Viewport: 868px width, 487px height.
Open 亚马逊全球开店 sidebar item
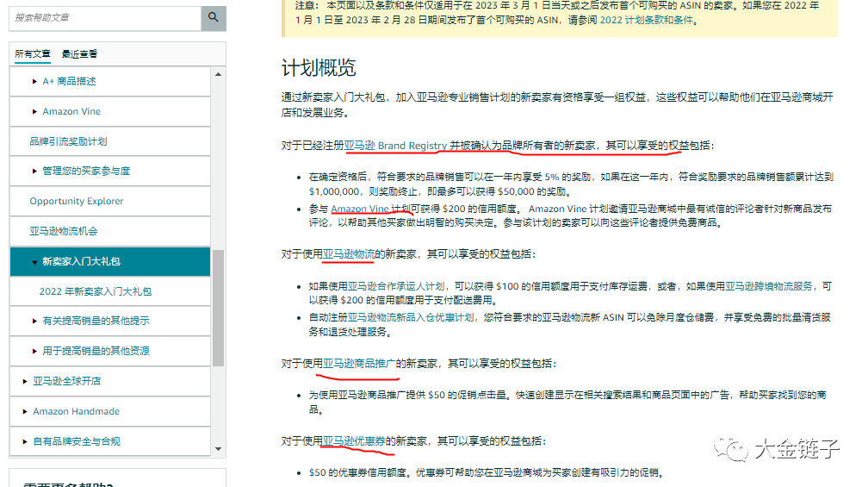click(66, 381)
